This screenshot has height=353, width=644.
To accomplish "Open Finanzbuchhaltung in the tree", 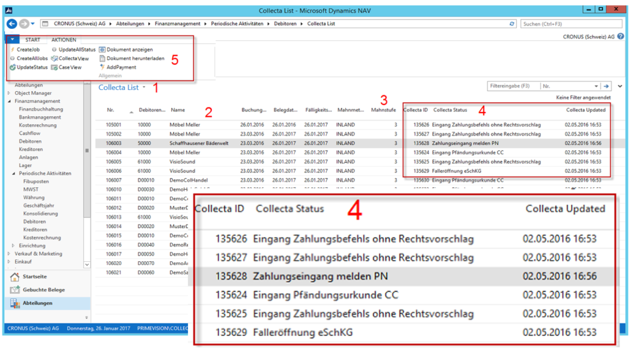I will click(x=41, y=109).
